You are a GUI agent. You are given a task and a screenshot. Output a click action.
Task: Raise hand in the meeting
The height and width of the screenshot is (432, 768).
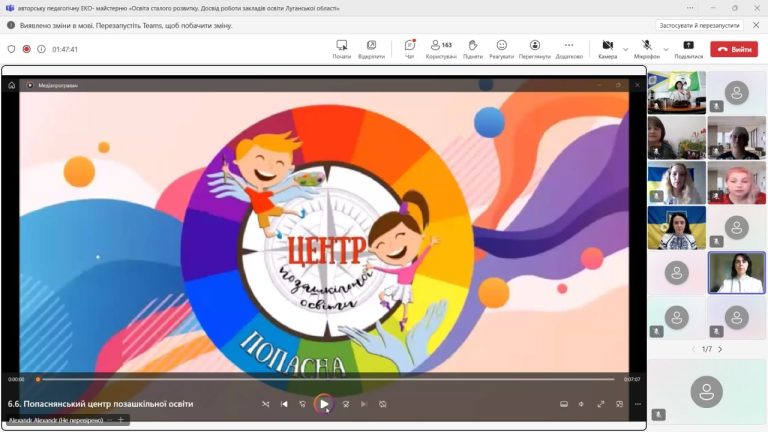(x=472, y=48)
